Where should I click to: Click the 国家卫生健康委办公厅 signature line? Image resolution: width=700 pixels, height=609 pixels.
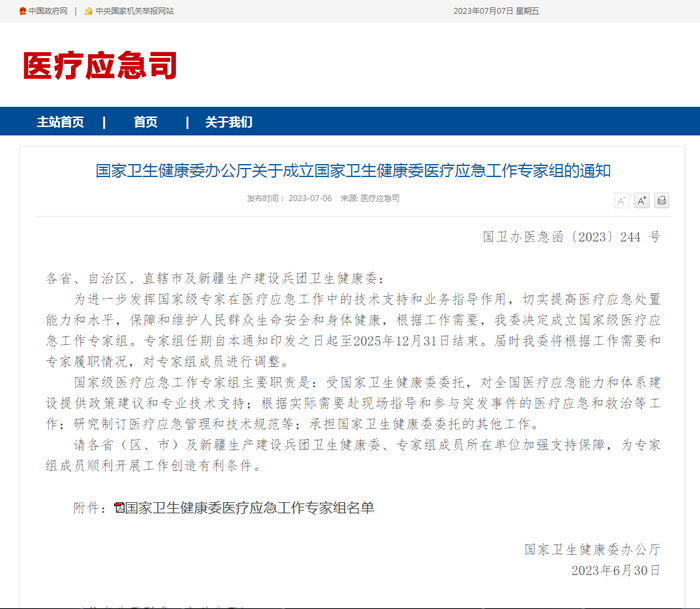point(592,549)
